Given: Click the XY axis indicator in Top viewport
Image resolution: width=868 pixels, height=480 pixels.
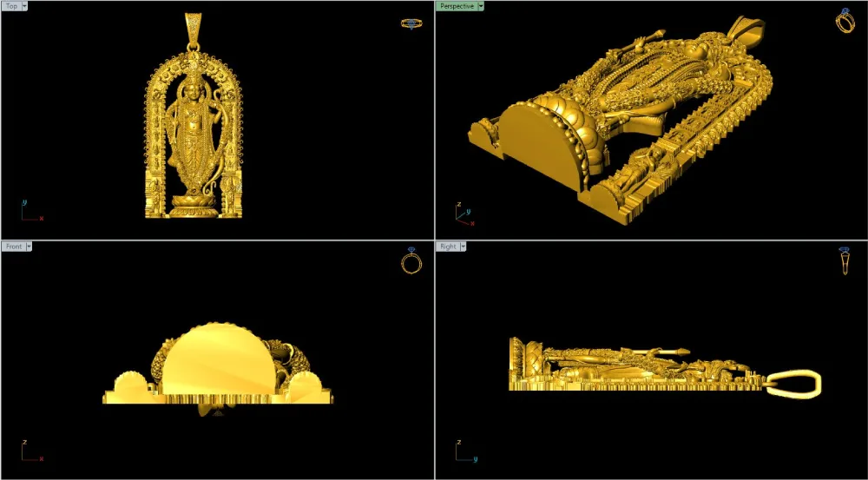Looking at the screenshot, I should (x=32, y=211).
